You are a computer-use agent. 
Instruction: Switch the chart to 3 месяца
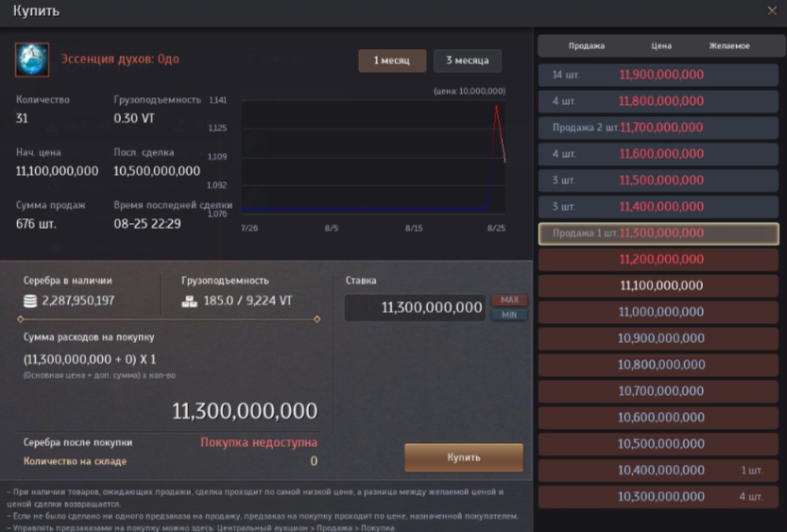[x=468, y=60]
